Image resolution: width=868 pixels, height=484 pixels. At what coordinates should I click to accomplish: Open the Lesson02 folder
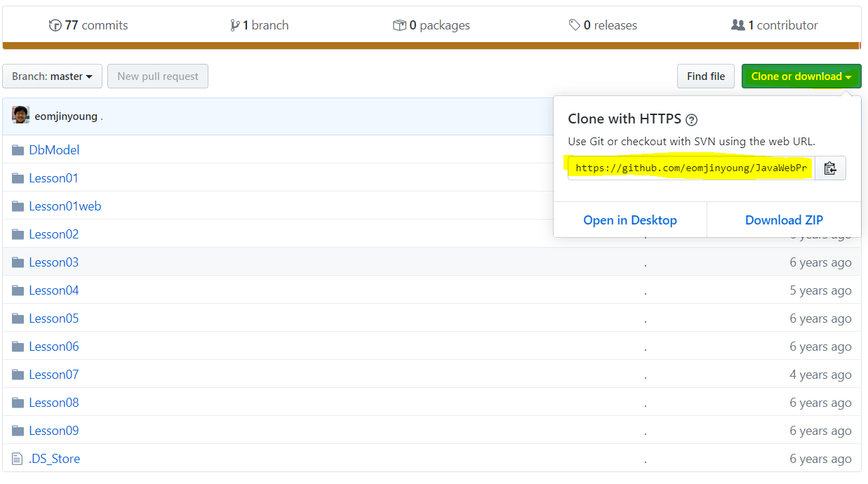coord(54,234)
